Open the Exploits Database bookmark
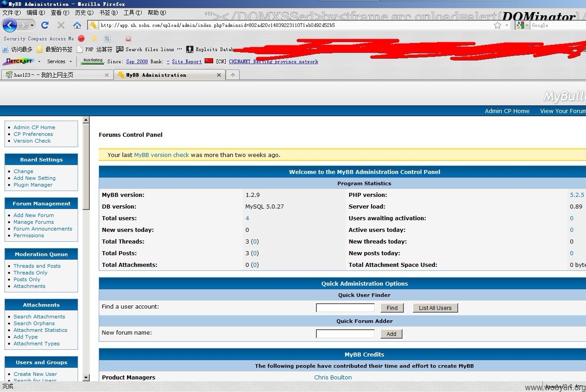 coord(210,49)
